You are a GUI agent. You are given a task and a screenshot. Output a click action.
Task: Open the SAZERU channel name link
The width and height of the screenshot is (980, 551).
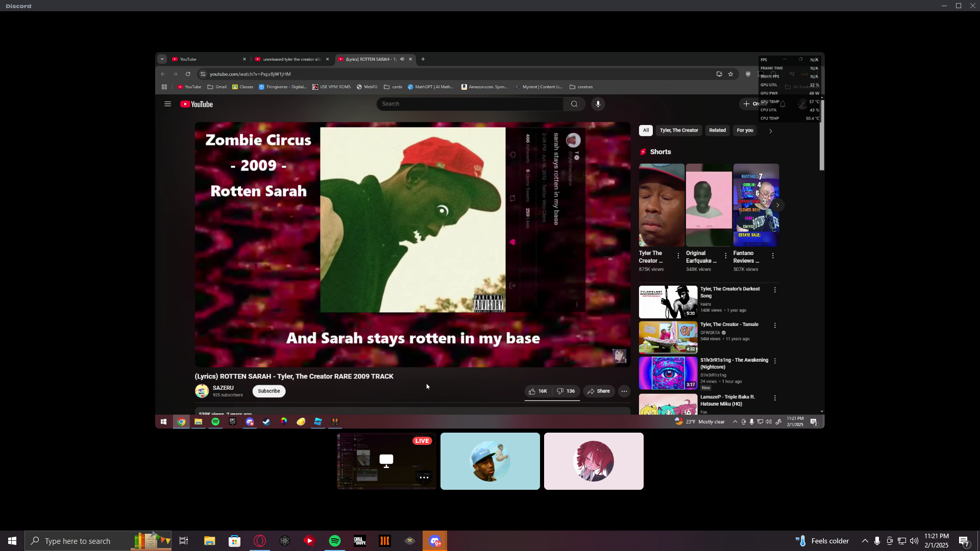pyautogui.click(x=223, y=388)
